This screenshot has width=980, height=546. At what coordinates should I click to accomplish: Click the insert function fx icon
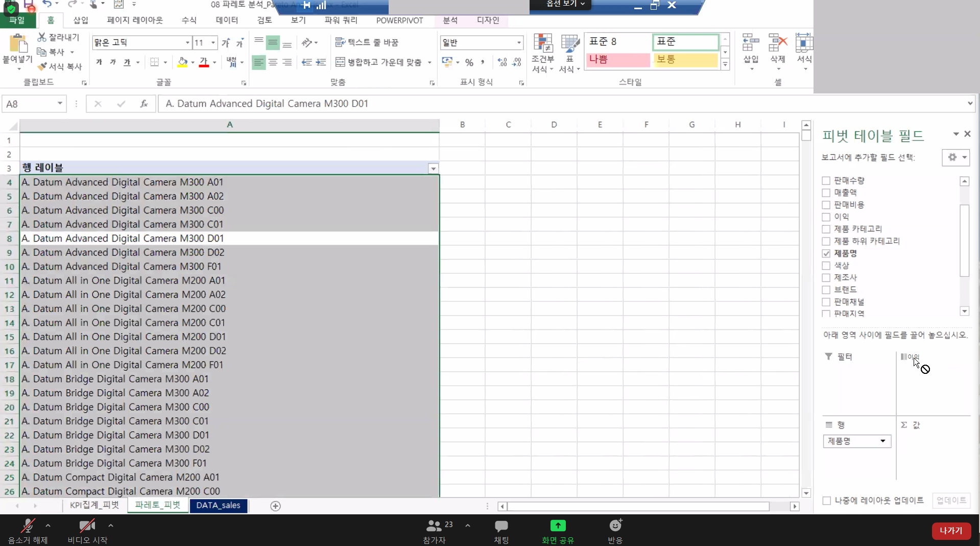144,104
